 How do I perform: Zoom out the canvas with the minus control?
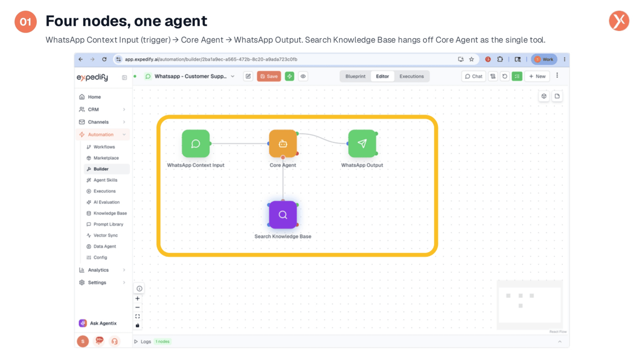click(x=137, y=307)
